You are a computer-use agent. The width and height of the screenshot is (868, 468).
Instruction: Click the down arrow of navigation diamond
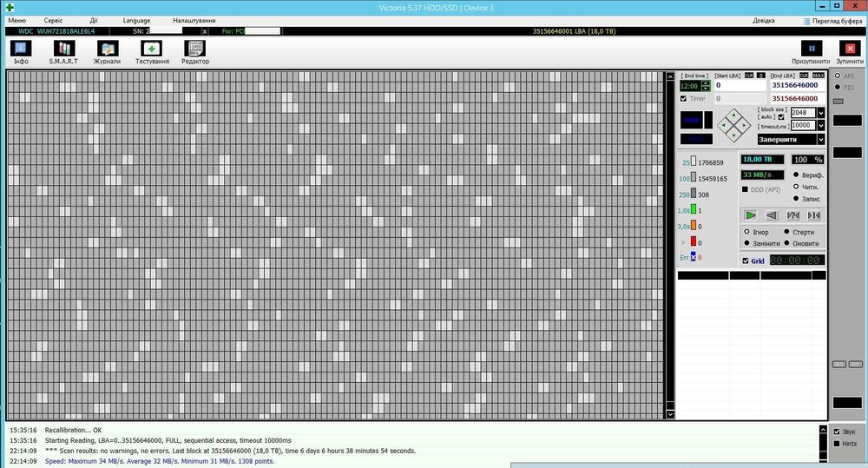(x=734, y=135)
